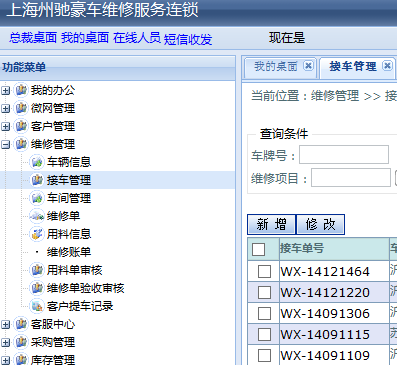Click the truck icon next to 维修单

(37, 216)
